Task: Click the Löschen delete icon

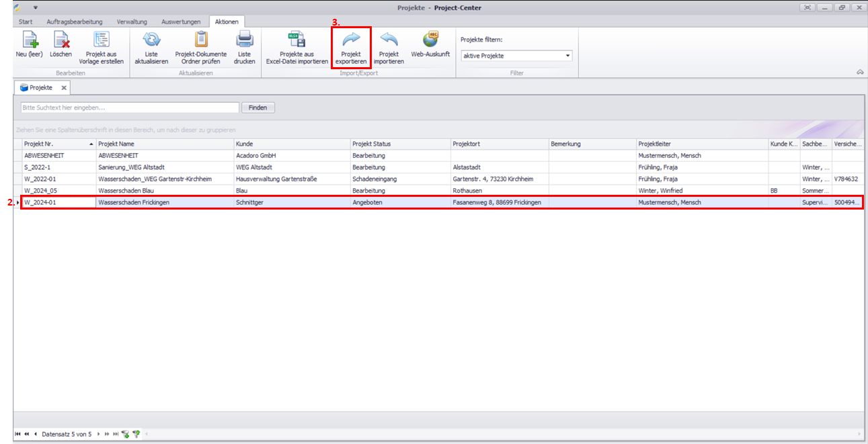Action: point(61,40)
